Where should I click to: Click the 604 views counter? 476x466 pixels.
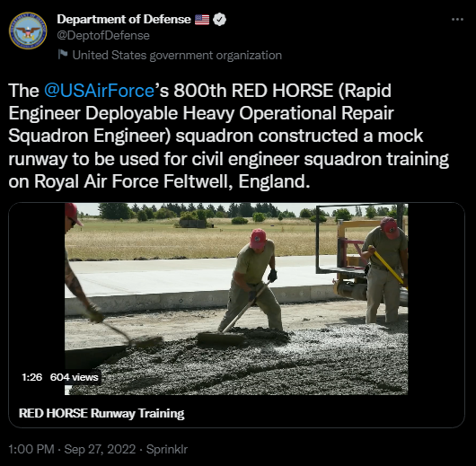coord(74,377)
